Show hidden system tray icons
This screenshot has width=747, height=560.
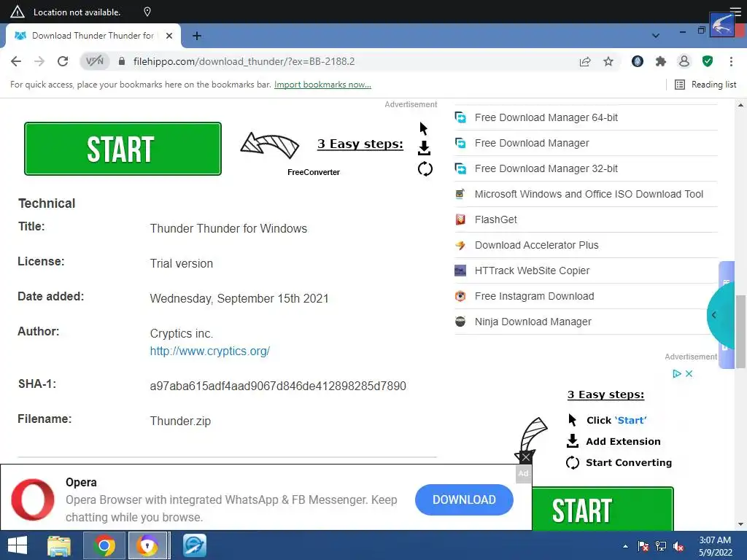pos(625,546)
